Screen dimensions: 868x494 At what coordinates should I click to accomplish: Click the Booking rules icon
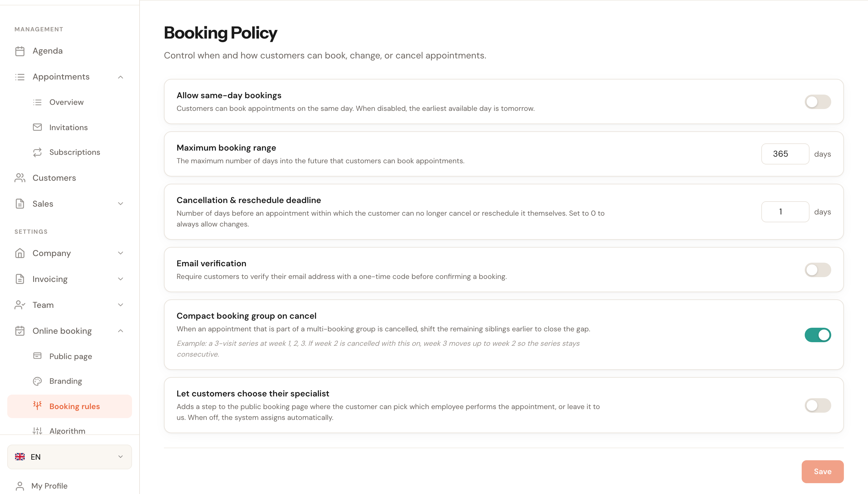pyautogui.click(x=37, y=405)
